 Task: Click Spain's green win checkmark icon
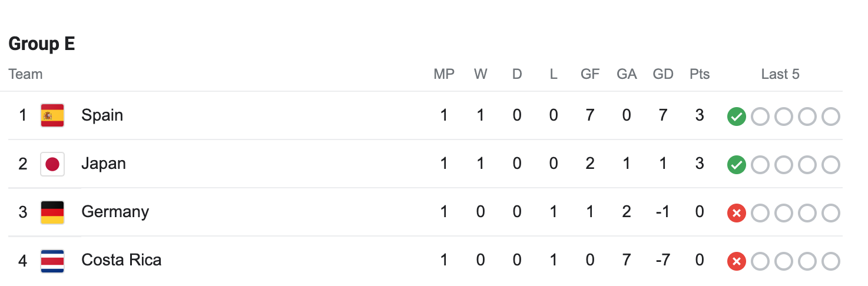coord(736,117)
